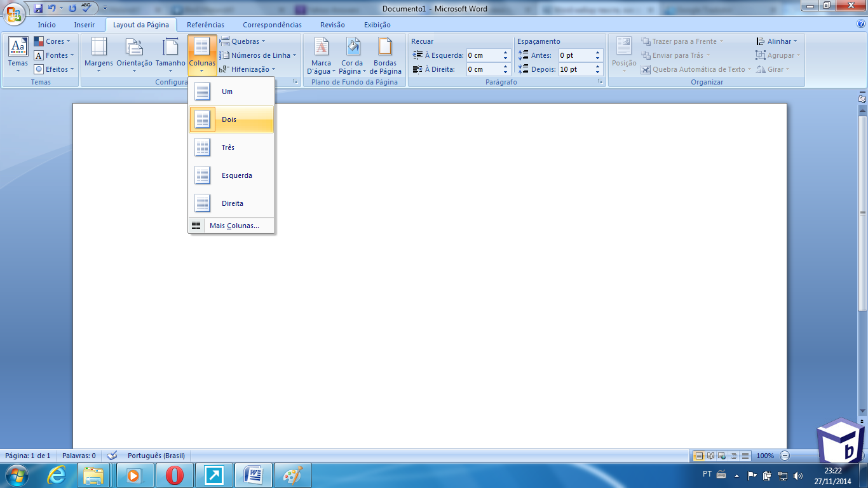Collapse the Colunas button menu

[202, 55]
